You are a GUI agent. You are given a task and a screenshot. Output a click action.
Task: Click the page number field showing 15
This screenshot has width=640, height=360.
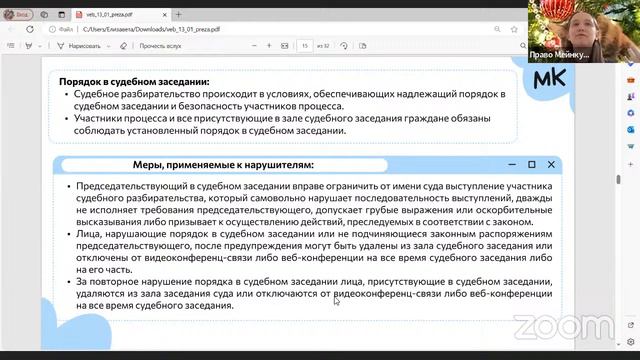(x=304, y=46)
